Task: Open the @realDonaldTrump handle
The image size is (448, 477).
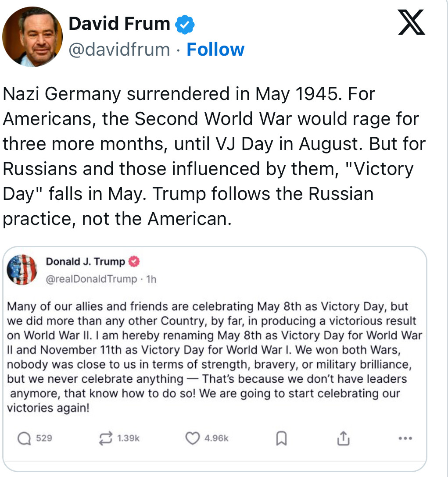Action: [x=91, y=279]
